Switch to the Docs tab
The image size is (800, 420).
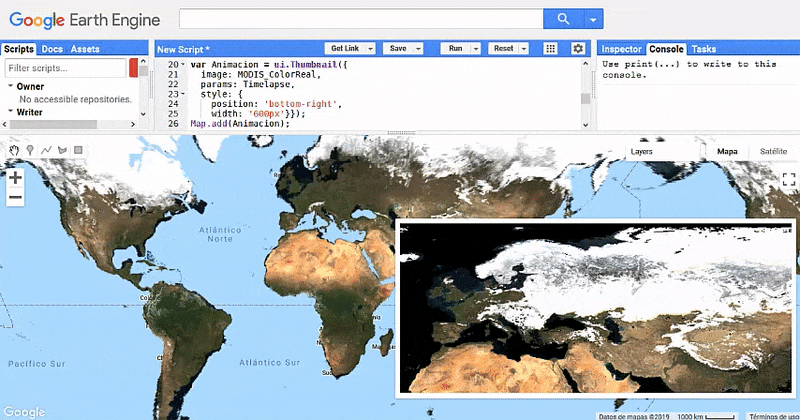52,49
